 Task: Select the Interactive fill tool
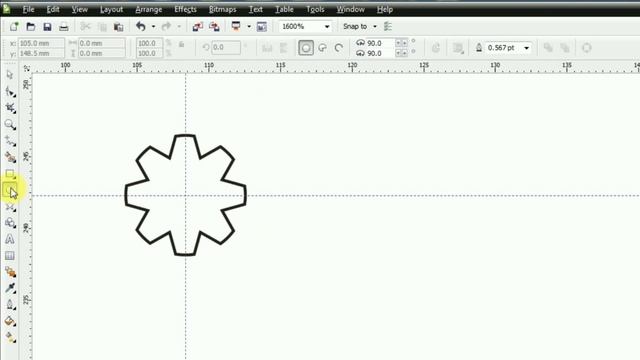pyautogui.click(x=10, y=338)
